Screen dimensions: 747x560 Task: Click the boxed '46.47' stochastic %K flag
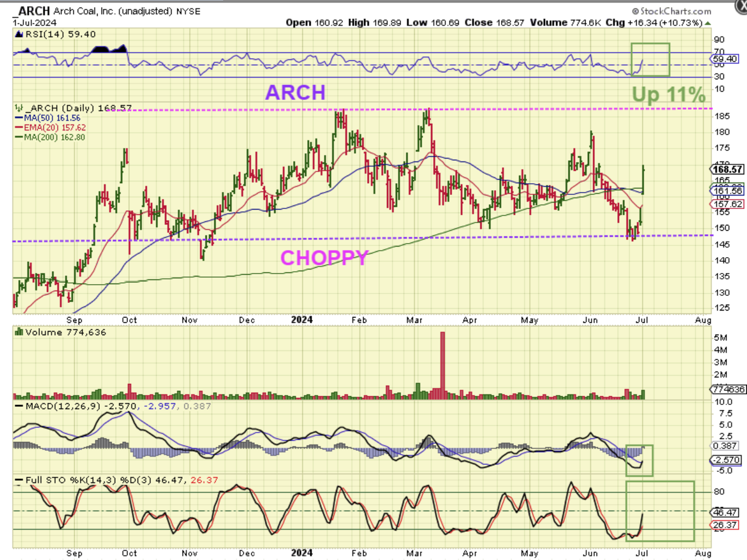pyautogui.click(x=725, y=512)
